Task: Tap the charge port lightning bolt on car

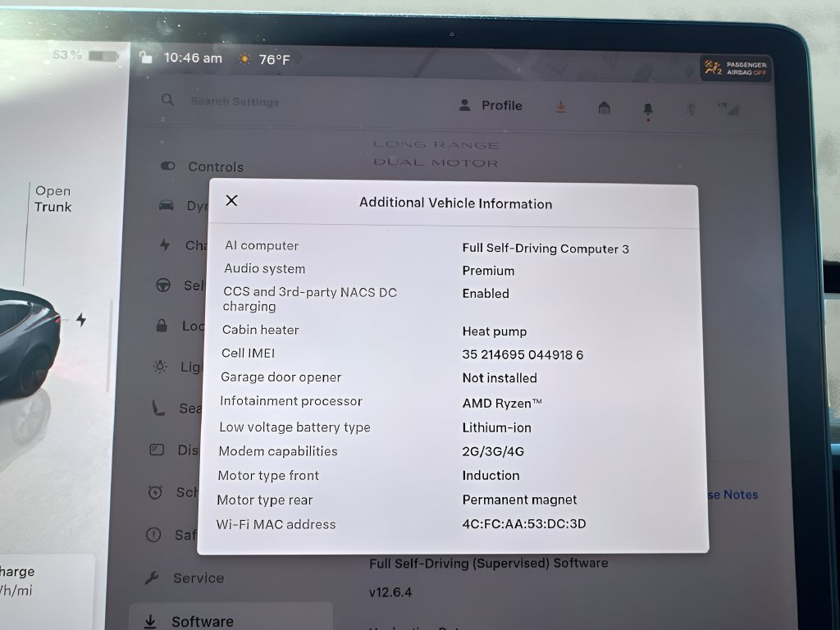Action: [81, 320]
